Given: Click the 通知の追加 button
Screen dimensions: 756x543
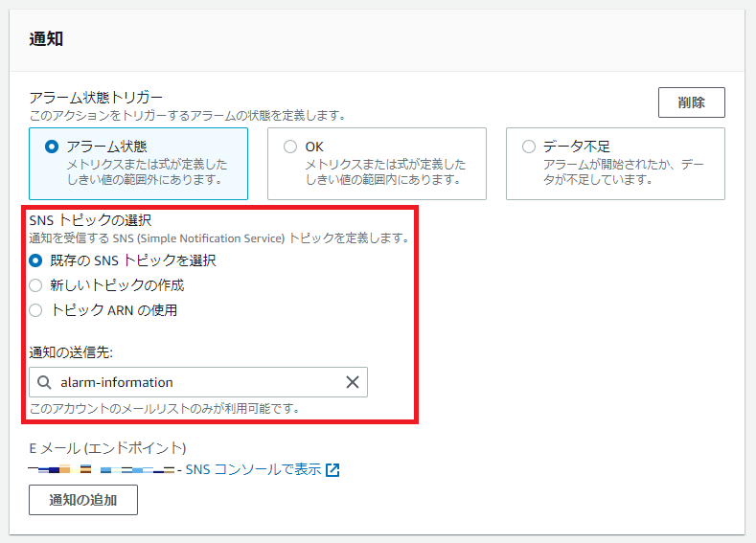Looking at the screenshot, I should pos(83,500).
